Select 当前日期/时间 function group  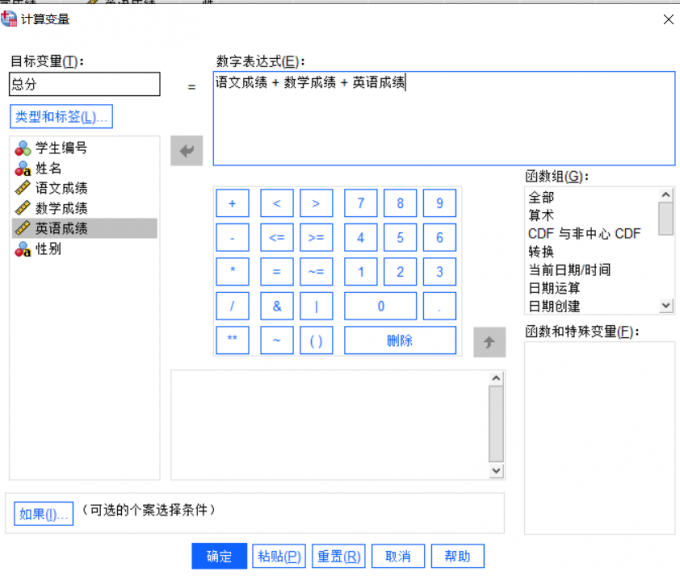[569, 270]
